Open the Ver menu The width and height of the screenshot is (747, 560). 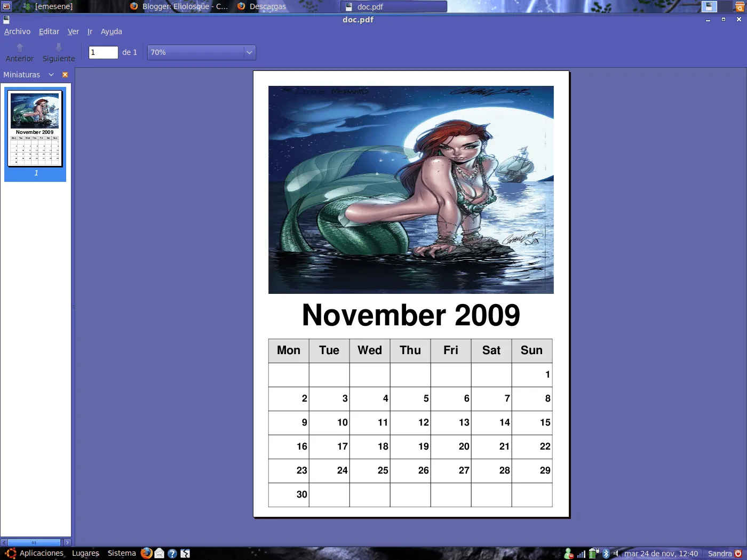pyautogui.click(x=73, y=31)
